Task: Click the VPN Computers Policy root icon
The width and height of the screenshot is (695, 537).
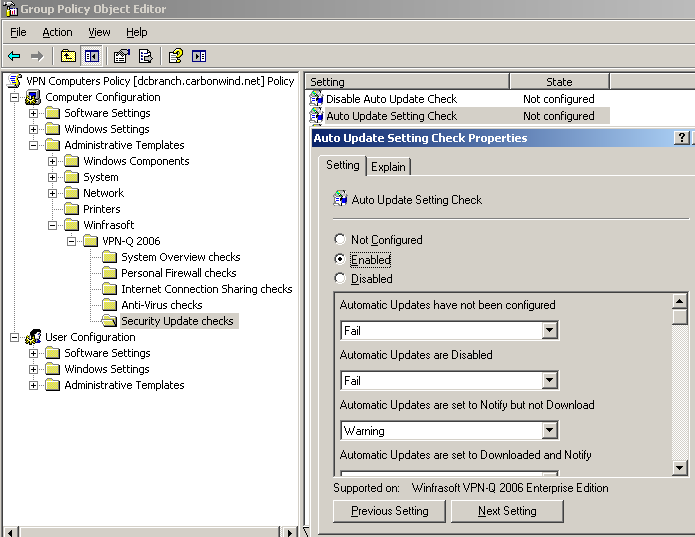Action: pyautogui.click(x=15, y=81)
